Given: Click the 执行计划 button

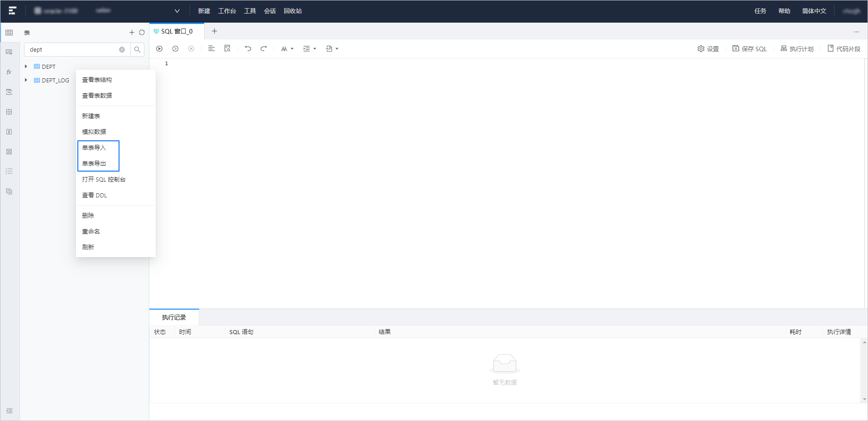Looking at the screenshot, I should pyautogui.click(x=797, y=49).
